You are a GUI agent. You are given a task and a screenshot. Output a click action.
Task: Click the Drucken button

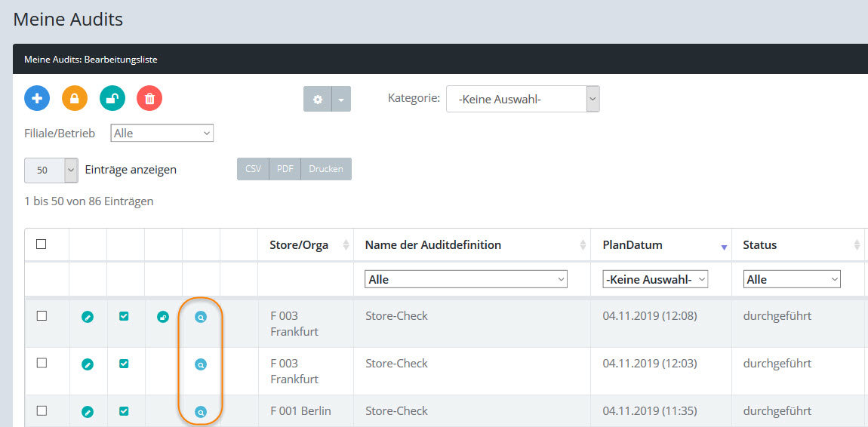(x=326, y=169)
